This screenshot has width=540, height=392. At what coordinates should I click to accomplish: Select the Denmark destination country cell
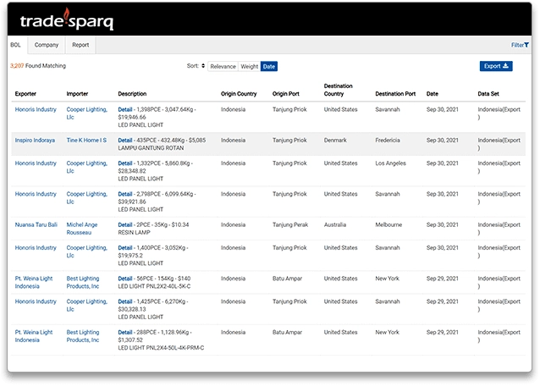coord(335,141)
